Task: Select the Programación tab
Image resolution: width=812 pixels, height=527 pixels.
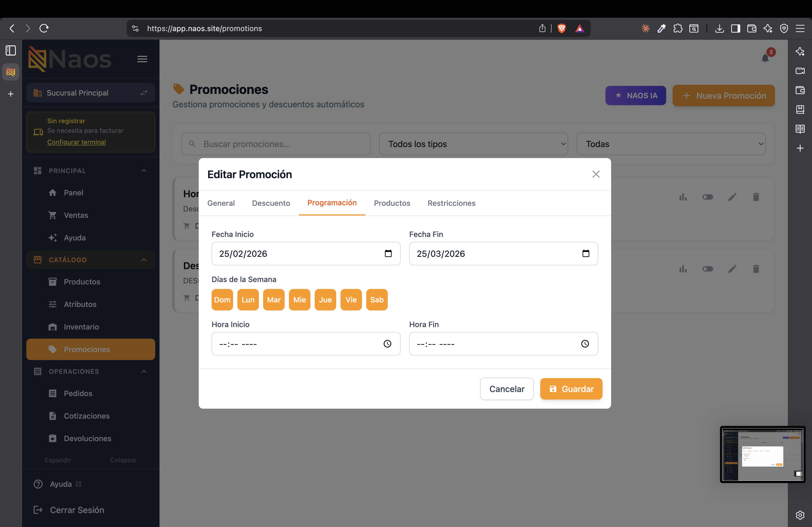Action: (332, 203)
